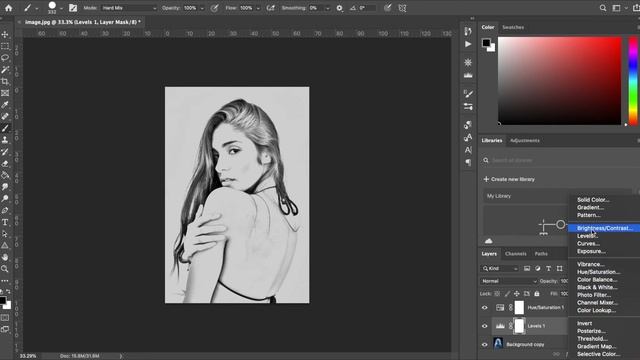Click the Home icon in options bar
640x360 pixels.
(8, 8)
